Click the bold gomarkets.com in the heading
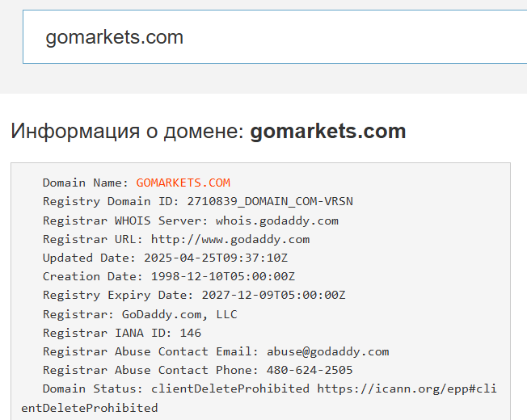This screenshot has height=420, width=527. click(x=328, y=132)
